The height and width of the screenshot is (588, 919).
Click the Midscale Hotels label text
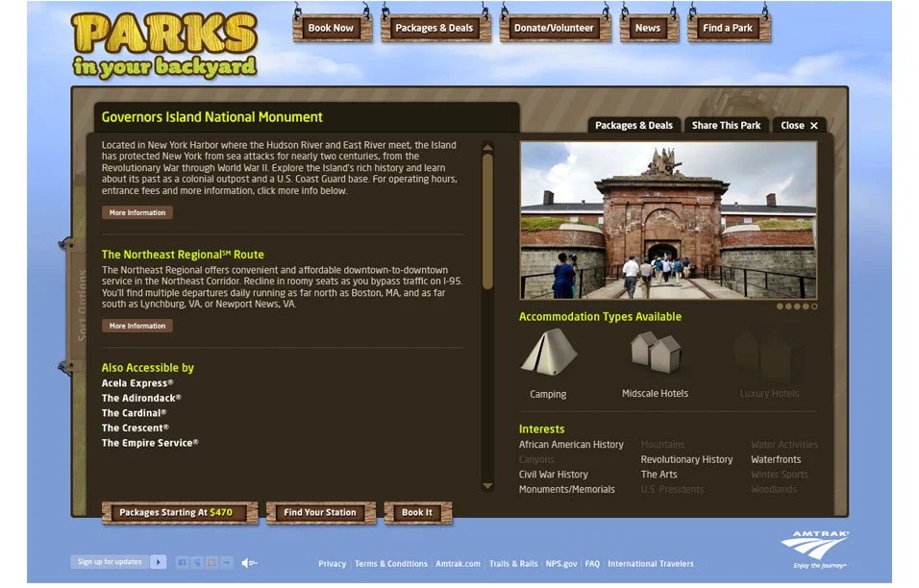point(656,394)
